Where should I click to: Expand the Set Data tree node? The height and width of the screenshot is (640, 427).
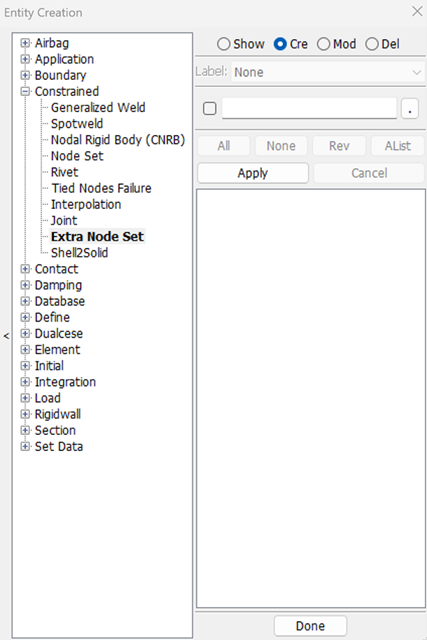point(25,447)
